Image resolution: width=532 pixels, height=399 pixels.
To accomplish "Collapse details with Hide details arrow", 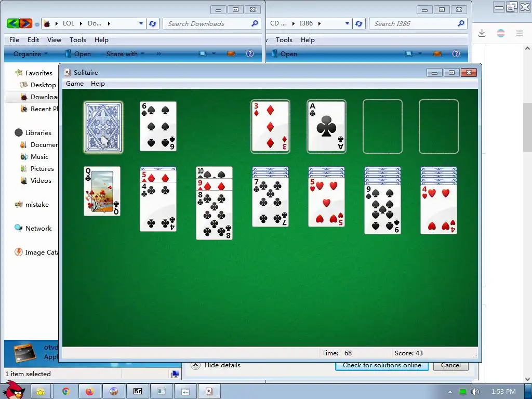I will click(x=195, y=365).
